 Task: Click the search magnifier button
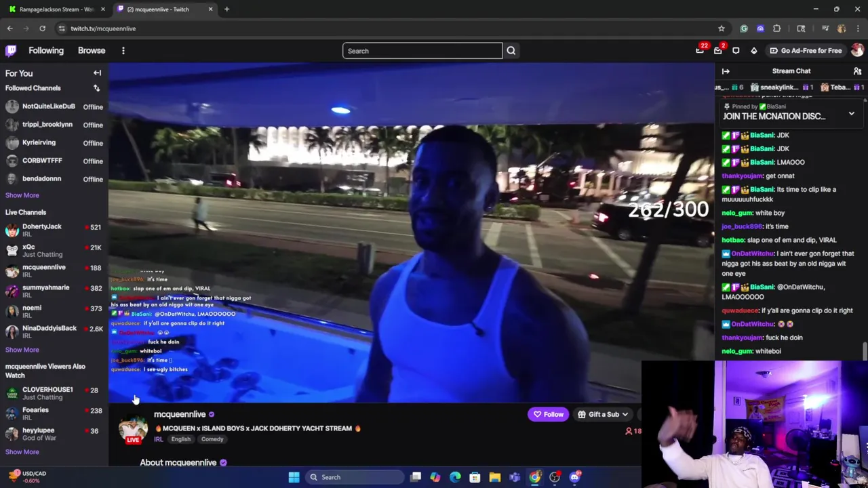pyautogui.click(x=511, y=51)
